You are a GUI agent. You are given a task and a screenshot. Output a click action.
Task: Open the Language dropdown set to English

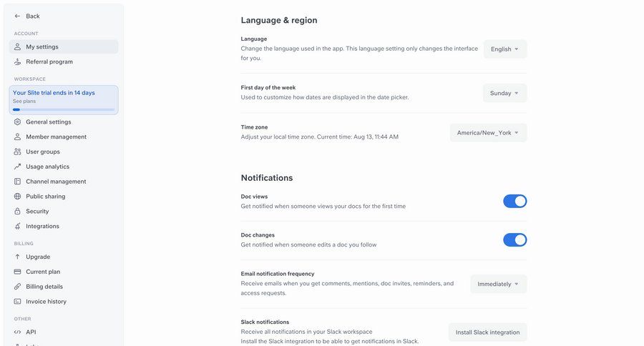coord(505,49)
